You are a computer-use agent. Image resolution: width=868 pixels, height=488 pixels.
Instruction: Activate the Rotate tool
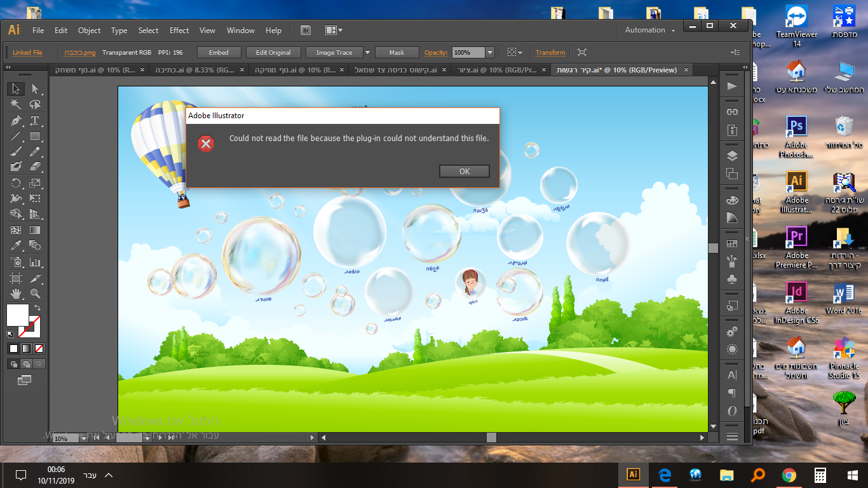click(x=17, y=183)
